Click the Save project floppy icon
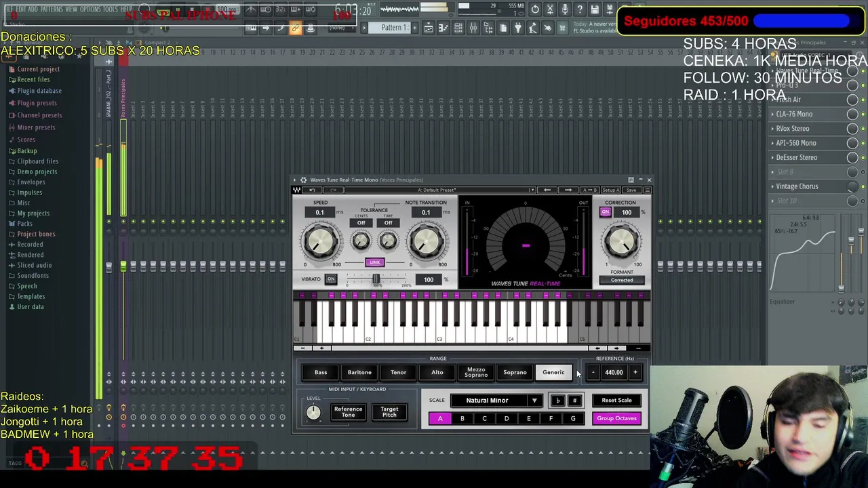Screen dimensions: 868x488 click(x=595, y=9)
